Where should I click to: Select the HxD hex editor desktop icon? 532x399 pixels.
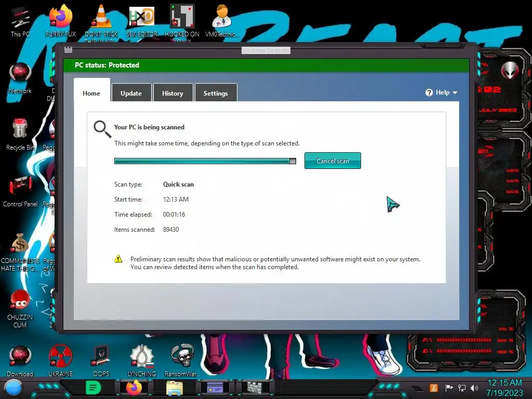click(x=142, y=20)
